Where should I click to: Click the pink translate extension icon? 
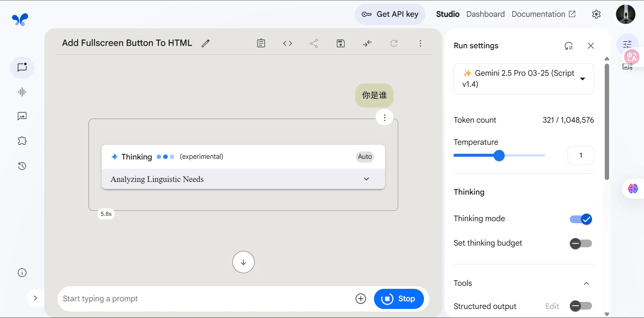click(632, 57)
